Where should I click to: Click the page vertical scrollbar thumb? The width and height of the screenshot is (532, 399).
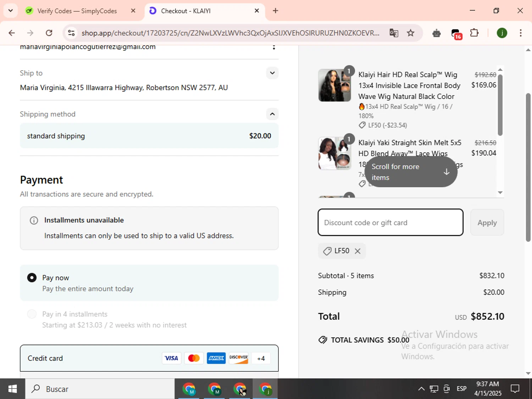(528, 167)
